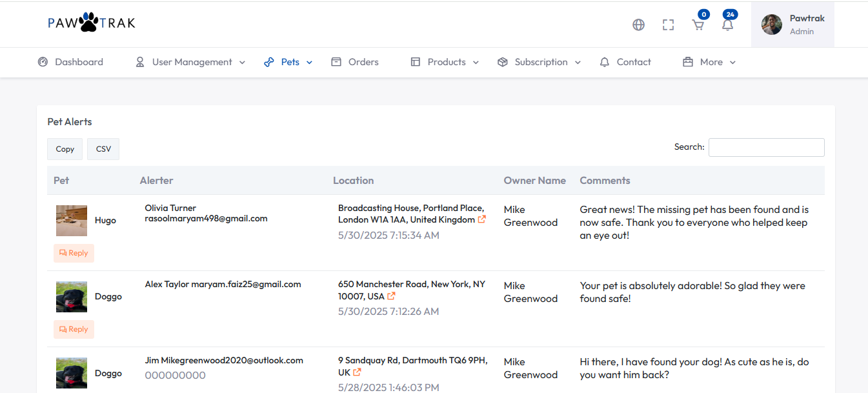Click the globe language icon

pos(638,25)
